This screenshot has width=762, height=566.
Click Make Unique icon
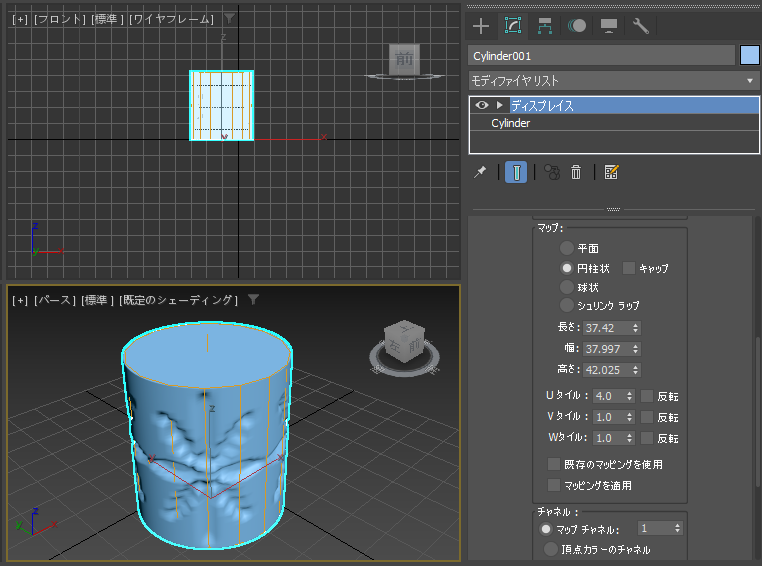(x=552, y=172)
